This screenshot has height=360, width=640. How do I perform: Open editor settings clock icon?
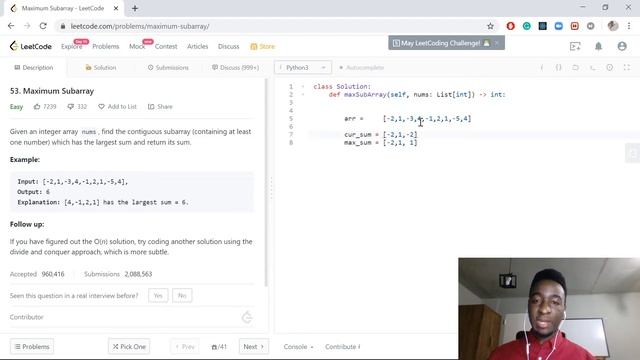pos(609,67)
